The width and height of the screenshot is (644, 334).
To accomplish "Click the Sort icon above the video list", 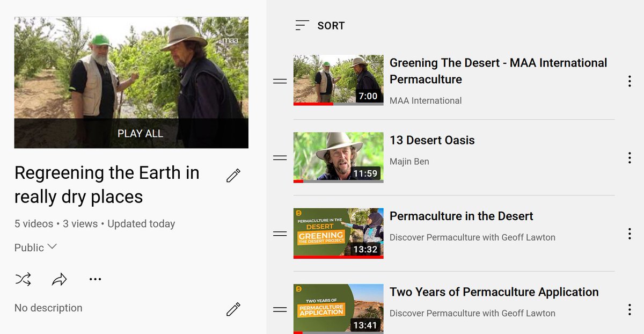I will (302, 25).
